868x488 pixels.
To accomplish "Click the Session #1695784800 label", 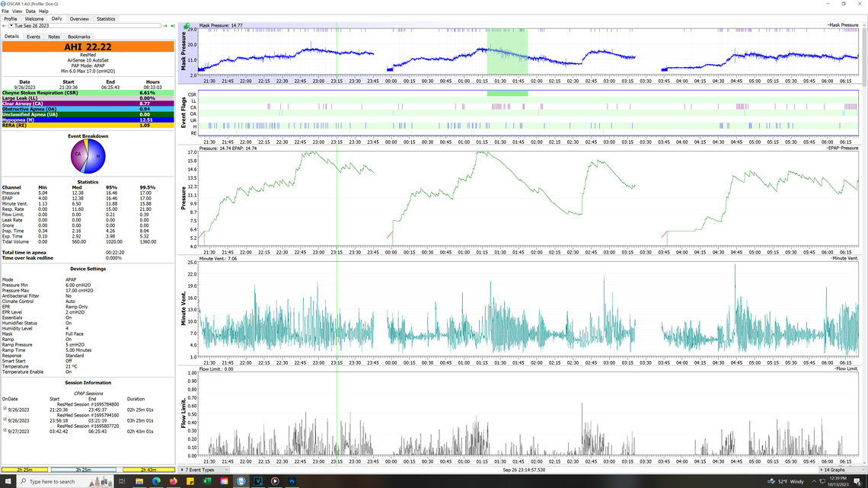I will 88,404.
